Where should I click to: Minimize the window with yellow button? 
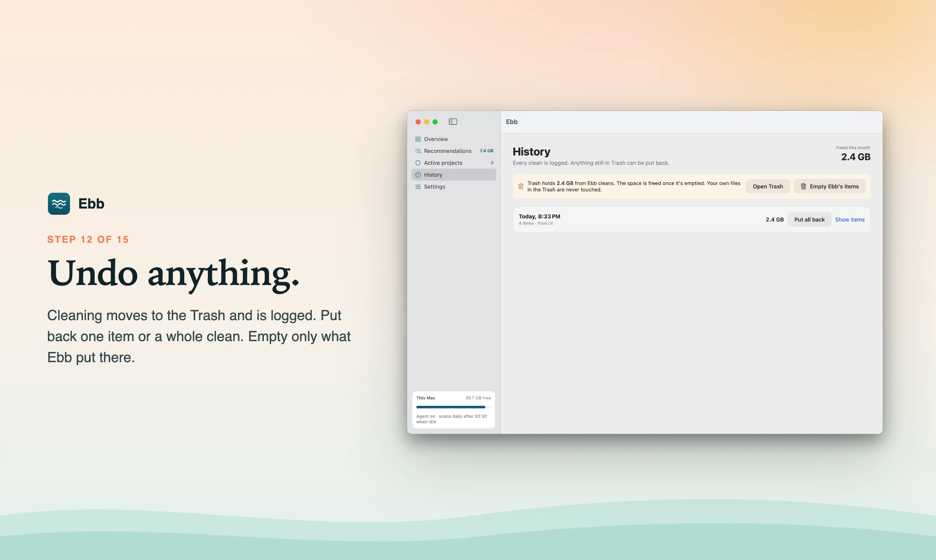(426, 122)
